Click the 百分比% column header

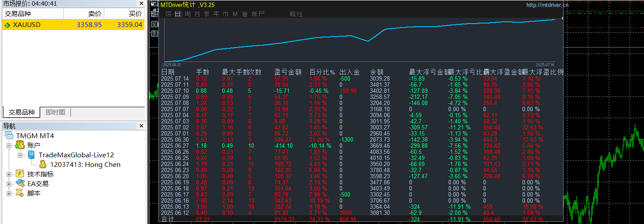pyautogui.click(x=322, y=72)
